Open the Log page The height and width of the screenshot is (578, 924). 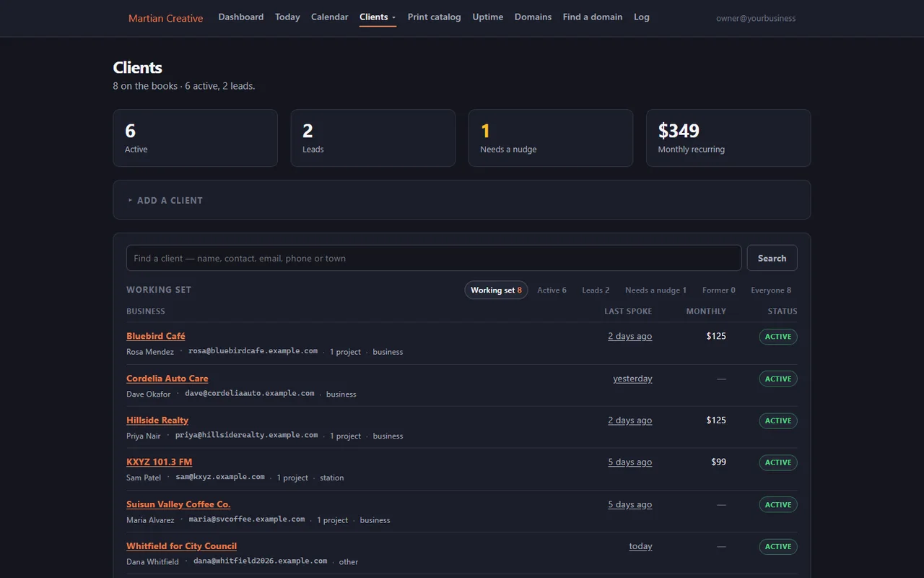click(x=642, y=17)
